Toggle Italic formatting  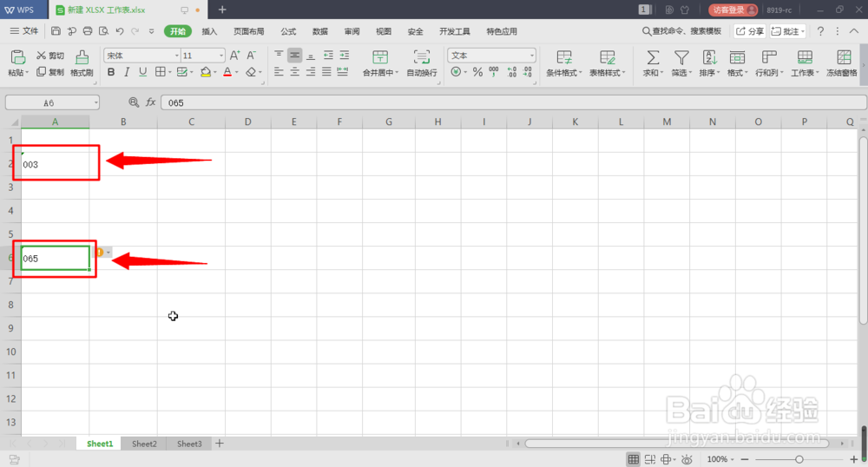click(x=127, y=72)
